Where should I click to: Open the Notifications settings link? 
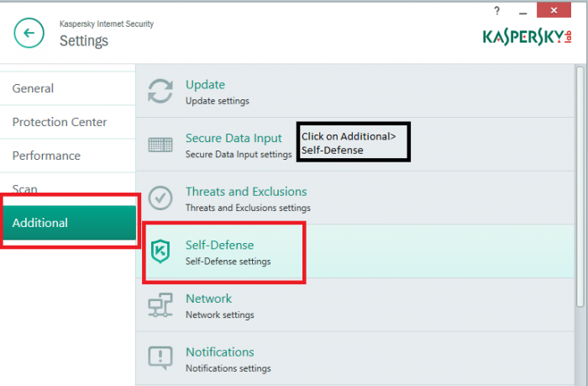219,352
